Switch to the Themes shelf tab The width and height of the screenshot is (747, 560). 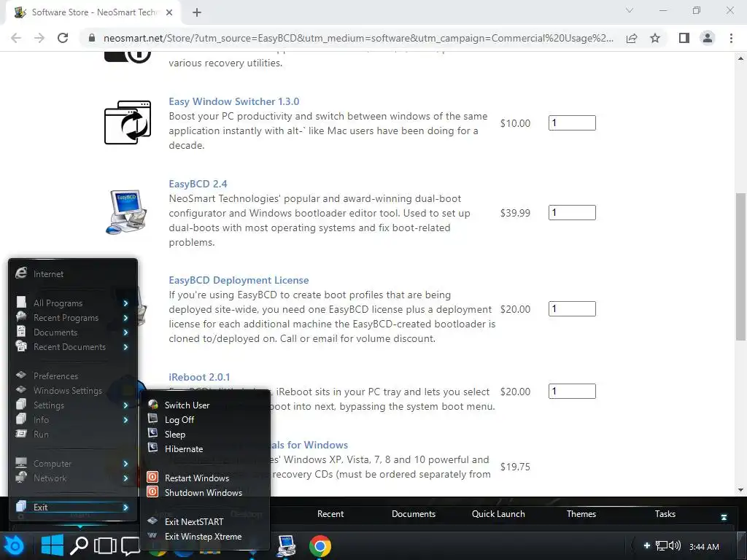581,514
